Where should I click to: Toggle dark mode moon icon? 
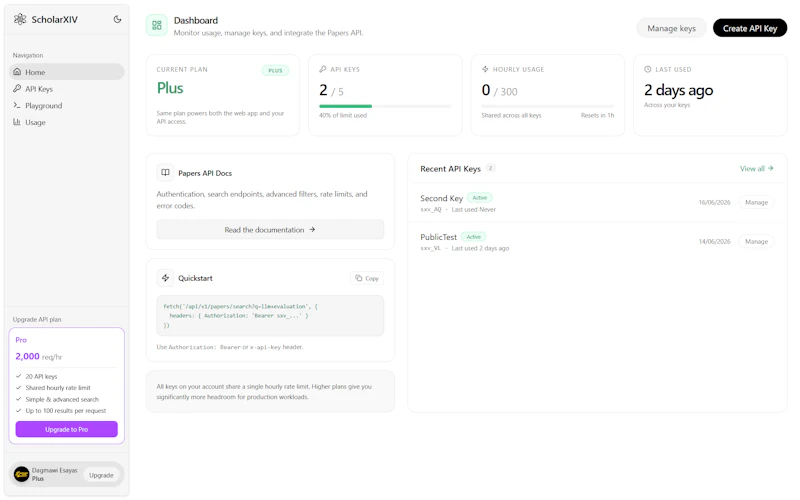coord(117,19)
